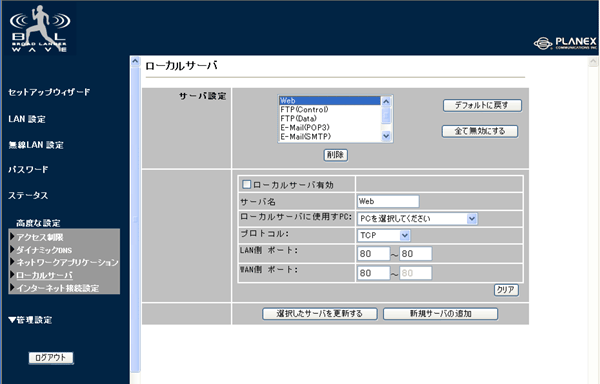Click the server listbox scrollbar thumb
Screen dimensions: 600x384
click(386, 115)
